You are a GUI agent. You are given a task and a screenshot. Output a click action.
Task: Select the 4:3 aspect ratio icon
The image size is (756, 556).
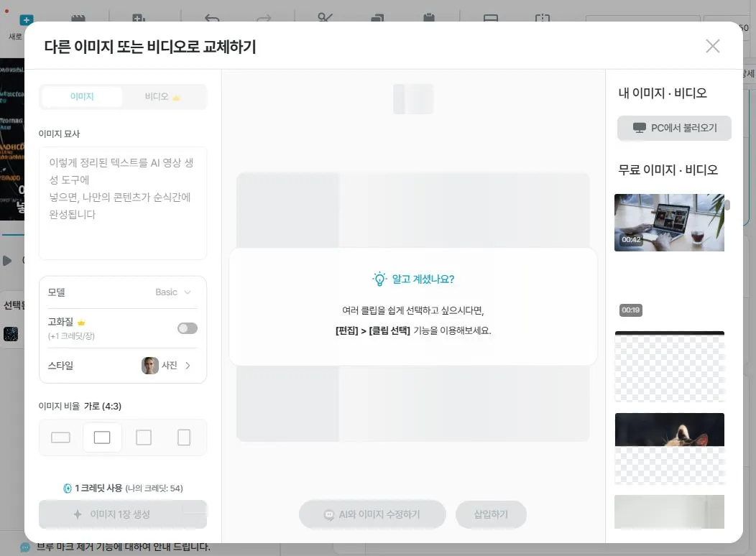(x=102, y=437)
